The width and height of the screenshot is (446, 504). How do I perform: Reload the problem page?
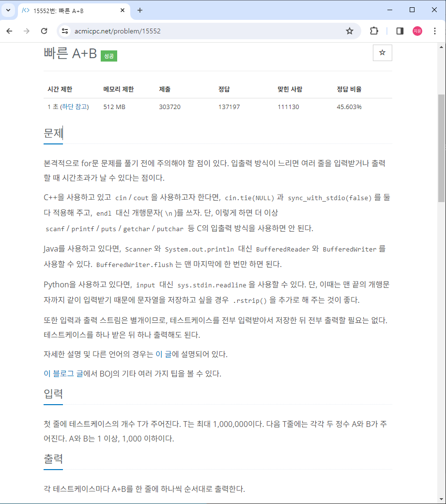(44, 31)
